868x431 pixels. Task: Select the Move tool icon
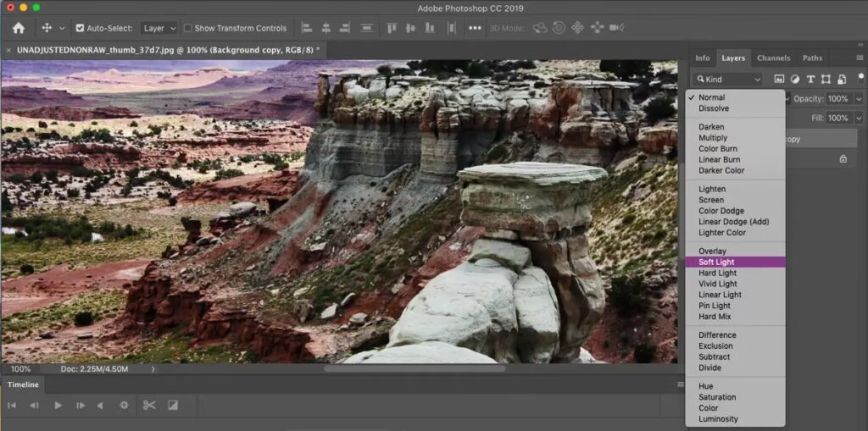coord(47,28)
